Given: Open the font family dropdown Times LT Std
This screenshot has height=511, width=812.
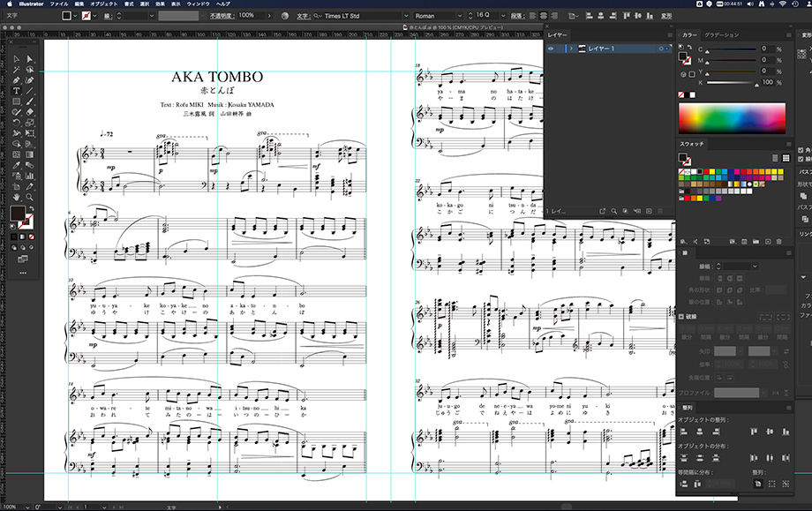Looking at the screenshot, I should click(x=405, y=16).
